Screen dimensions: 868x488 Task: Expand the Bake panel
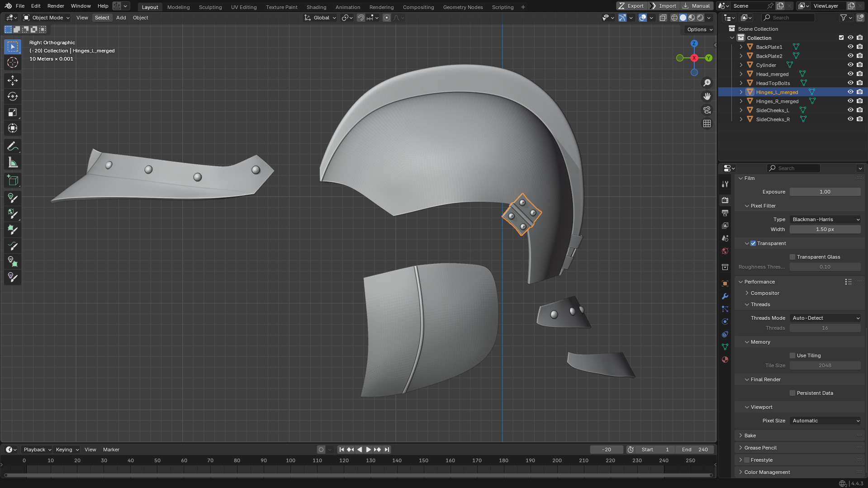point(750,436)
